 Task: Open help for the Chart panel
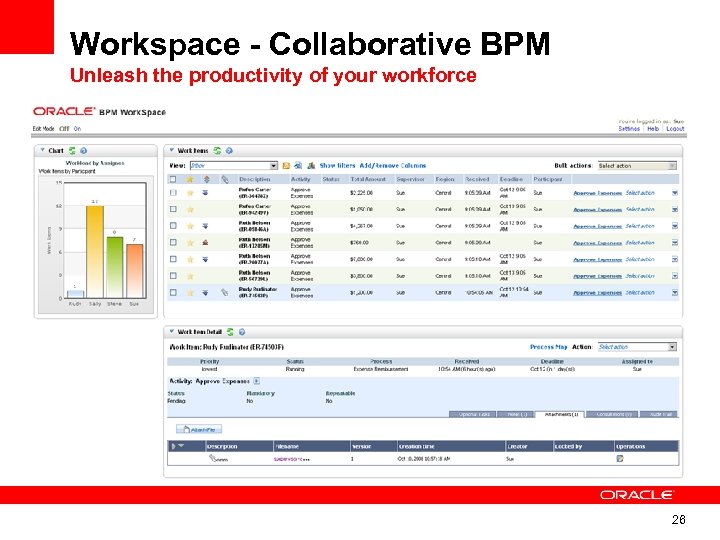[x=84, y=151]
